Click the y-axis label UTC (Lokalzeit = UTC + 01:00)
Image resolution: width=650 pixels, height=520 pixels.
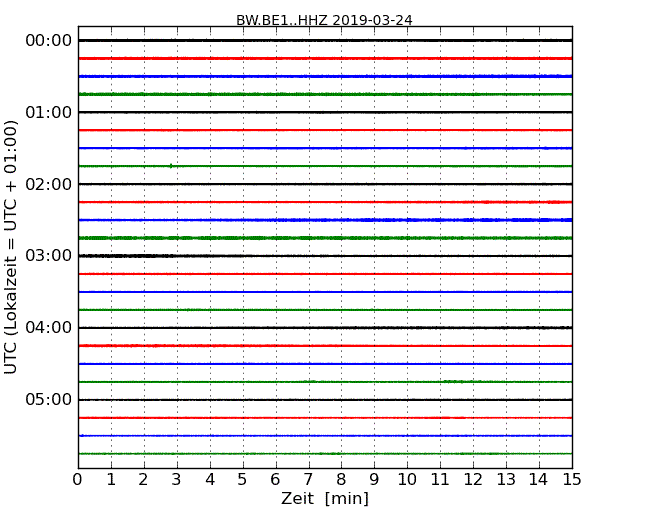click(11, 247)
